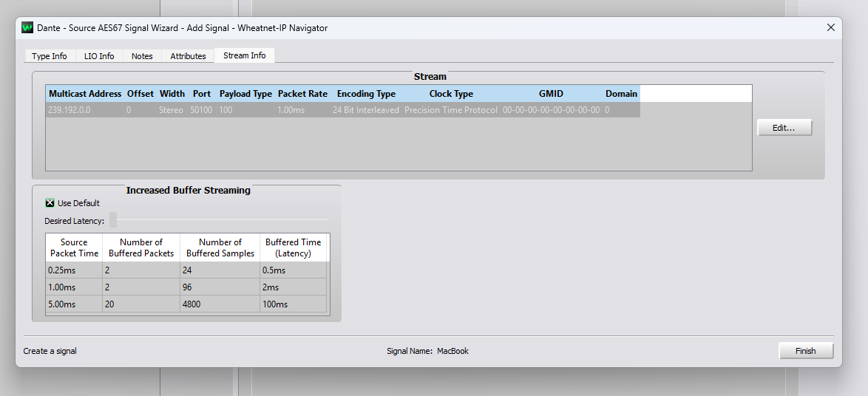Uncheck the Use Default checkbox

coord(50,203)
